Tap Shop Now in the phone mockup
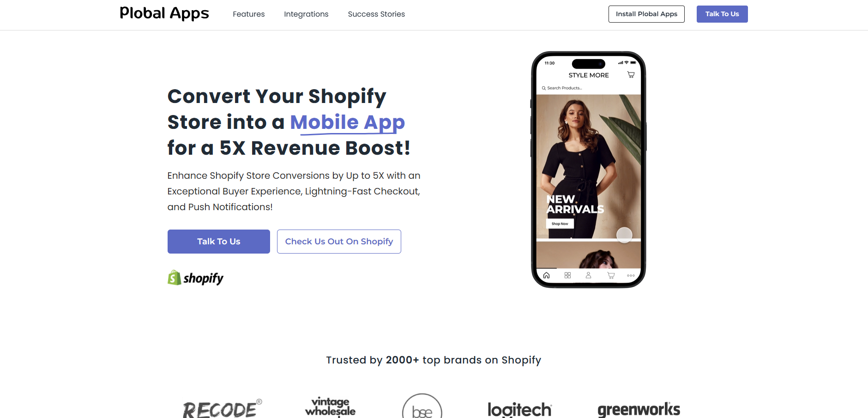The image size is (868, 418). (560, 224)
